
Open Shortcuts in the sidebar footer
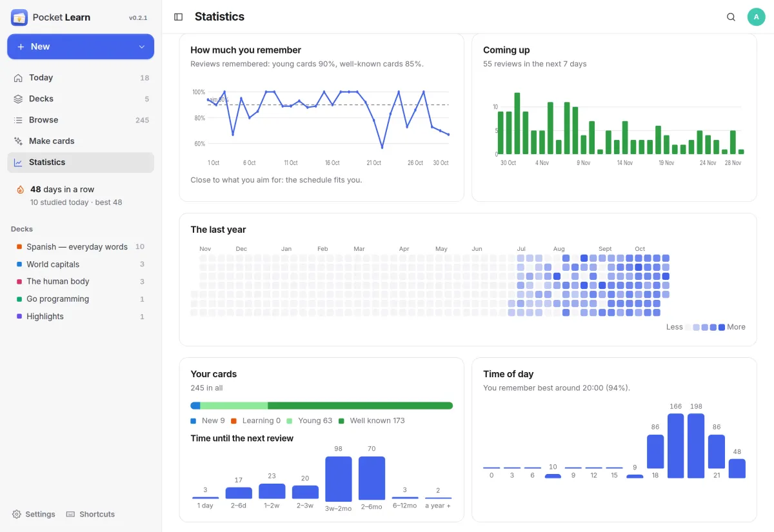pos(90,514)
